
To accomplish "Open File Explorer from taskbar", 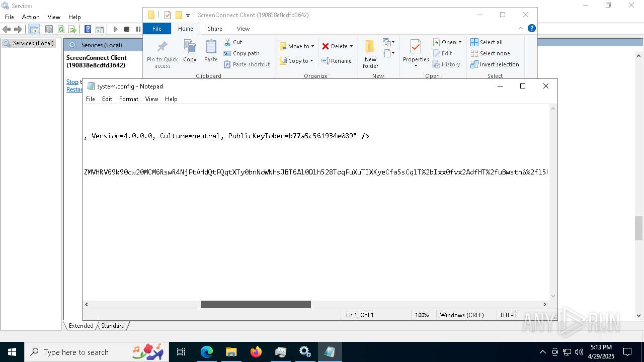I will tap(231, 352).
